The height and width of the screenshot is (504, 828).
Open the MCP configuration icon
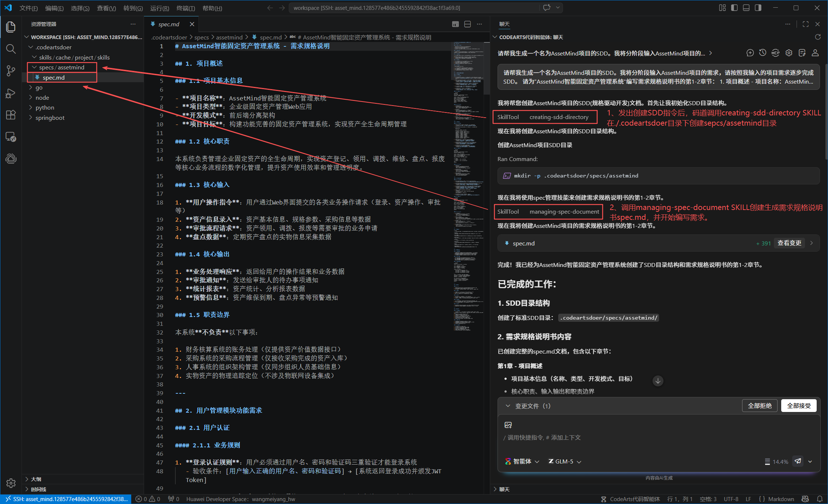[x=775, y=53]
